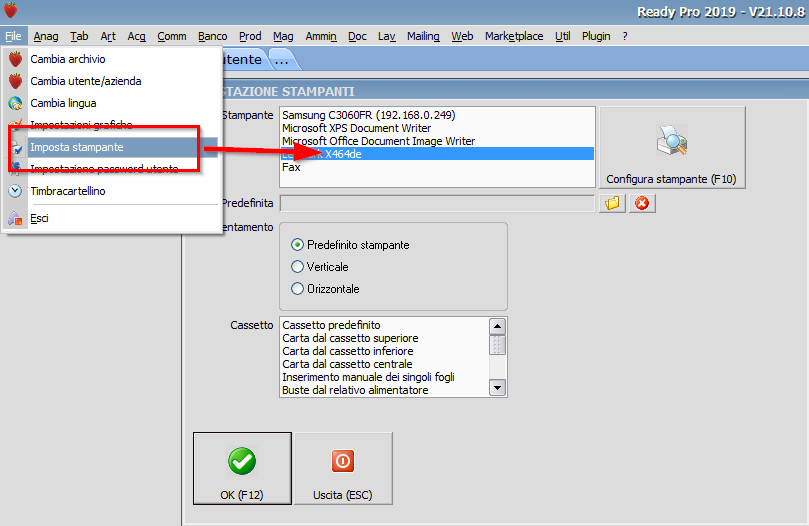Select Inserimento manuale dei singoli fogli
The image size is (809, 526).
(x=384, y=377)
